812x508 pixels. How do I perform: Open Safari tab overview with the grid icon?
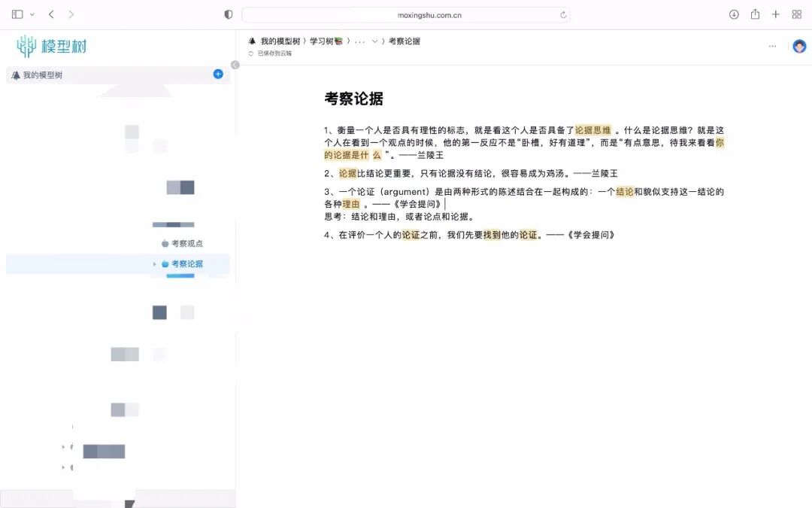[796, 14]
